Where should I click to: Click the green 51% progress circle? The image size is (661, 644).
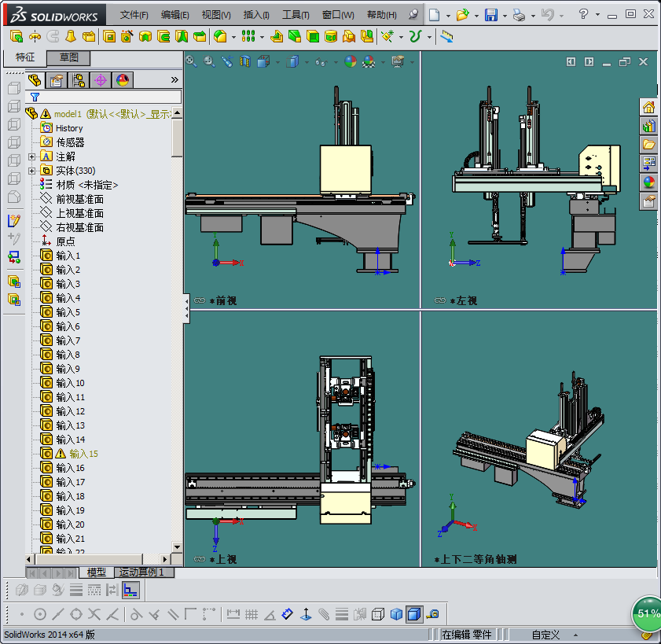(x=648, y=613)
